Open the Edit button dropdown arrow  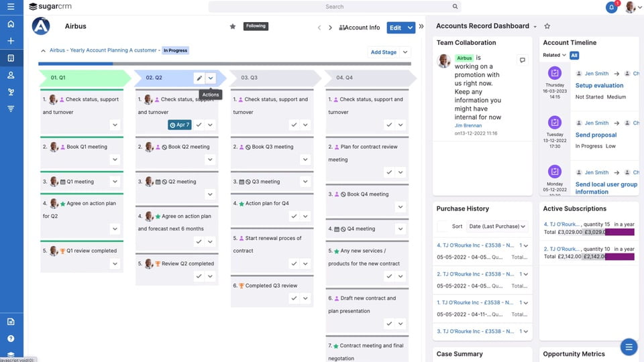pos(410,27)
